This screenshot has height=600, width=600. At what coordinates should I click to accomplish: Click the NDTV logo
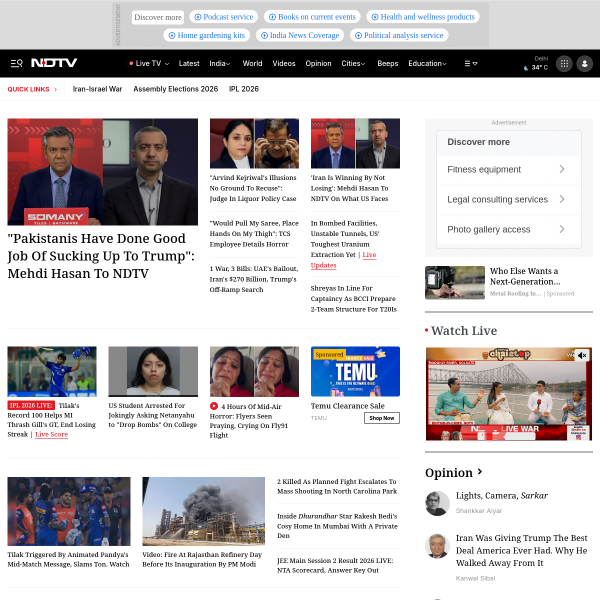click(x=54, y=63)
